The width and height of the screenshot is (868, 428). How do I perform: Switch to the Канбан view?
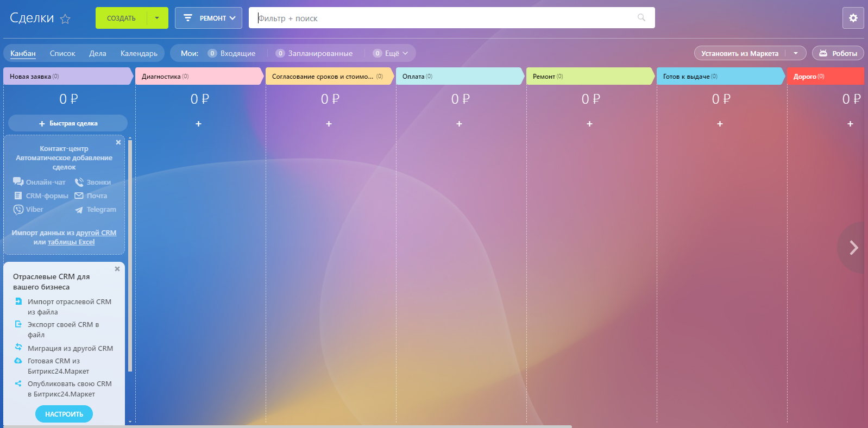coord(23,53)
